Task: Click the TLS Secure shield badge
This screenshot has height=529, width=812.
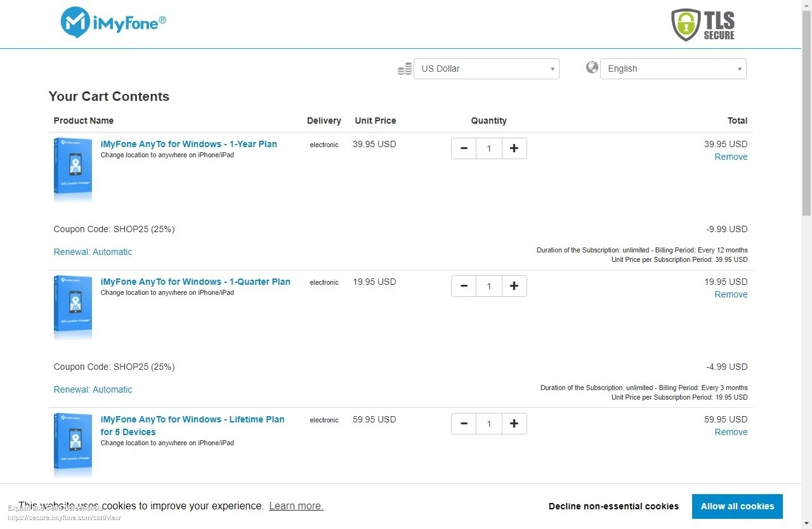Action: click(x=703, y=25)
